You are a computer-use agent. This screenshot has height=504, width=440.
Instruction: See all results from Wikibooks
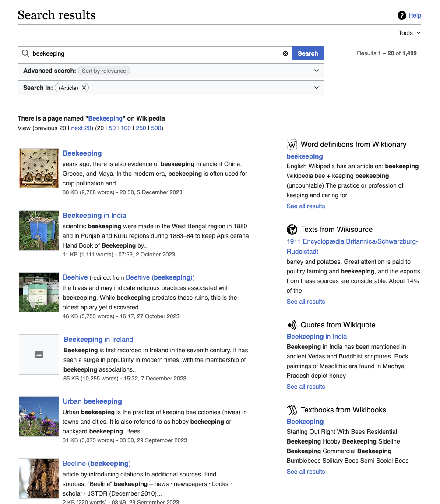coord(306,472)
